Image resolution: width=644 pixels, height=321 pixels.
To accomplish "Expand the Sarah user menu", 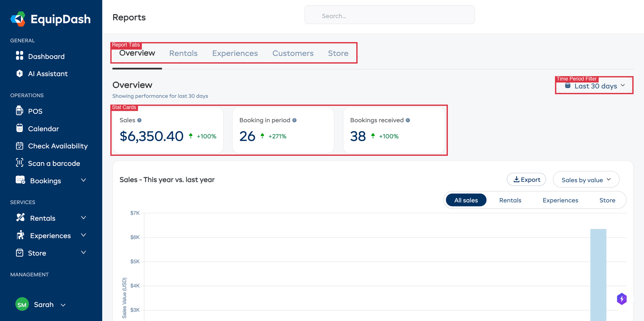I will click(x=63, y=305).
